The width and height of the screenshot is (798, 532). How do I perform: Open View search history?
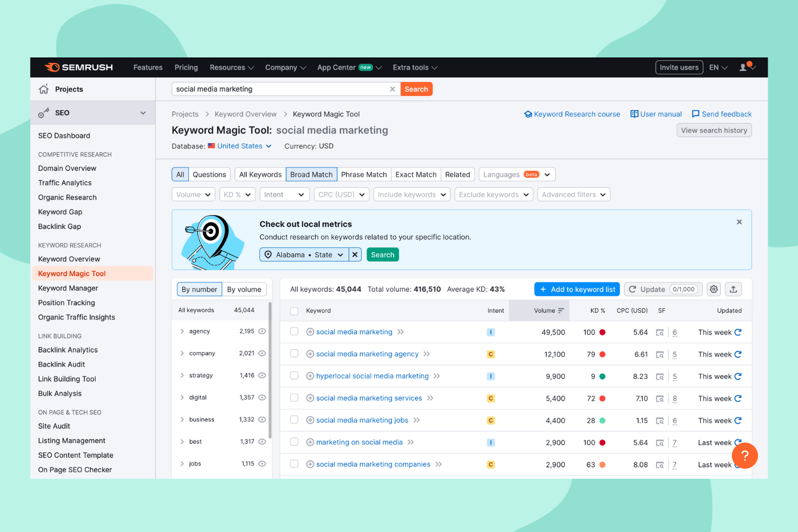714,130
